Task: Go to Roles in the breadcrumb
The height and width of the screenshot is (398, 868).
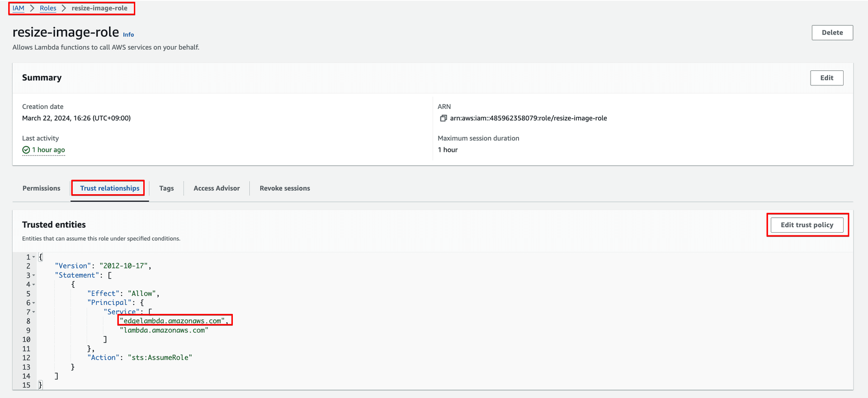Action: [x=48, y=8]
